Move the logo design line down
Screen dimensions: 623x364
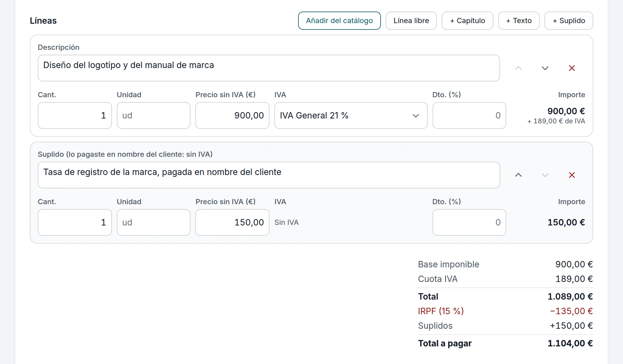pyautogui.click(x=545, y=68)
